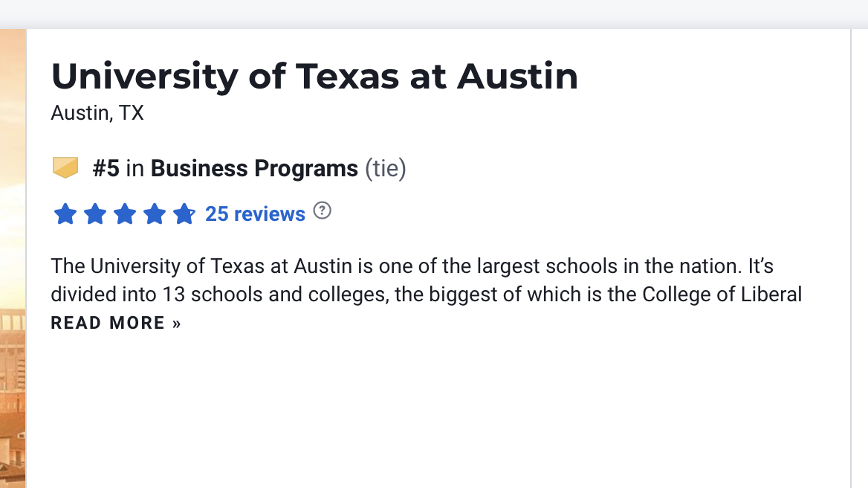Click the gray bar above the card
Screen dimensions: 868x488
pyautogui.click(x=434, y=14)
